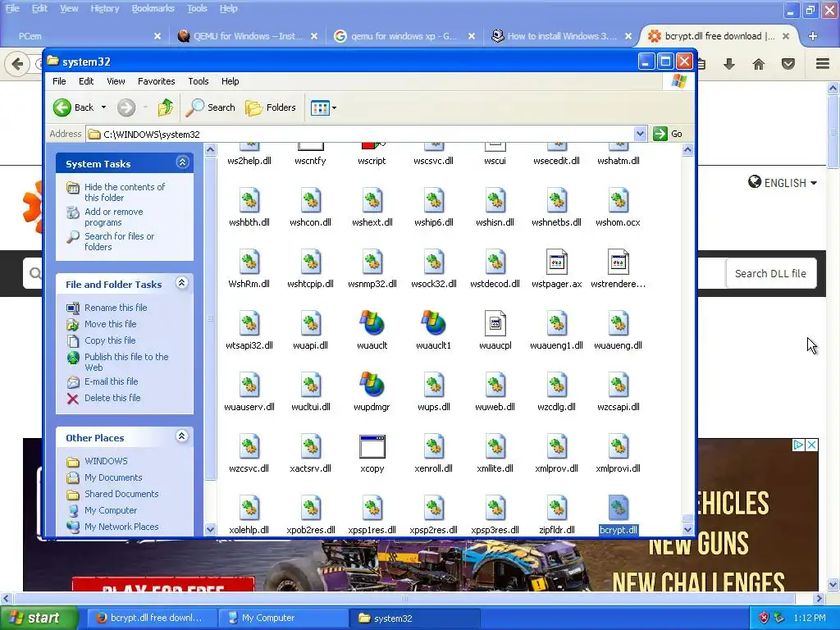Switch to My Computer taskbar button
840x630 pixels.
coord(283,618)
